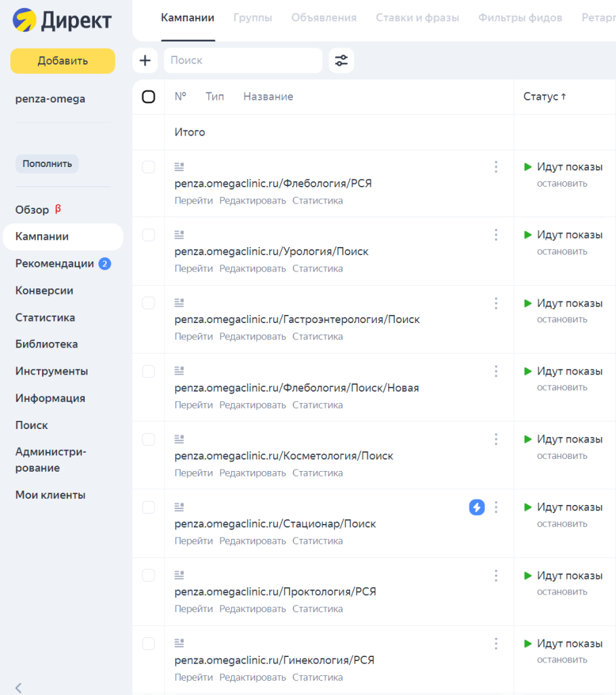
Task: Click green play status icon for Урология/Поиск
Action: pos(528,234)
